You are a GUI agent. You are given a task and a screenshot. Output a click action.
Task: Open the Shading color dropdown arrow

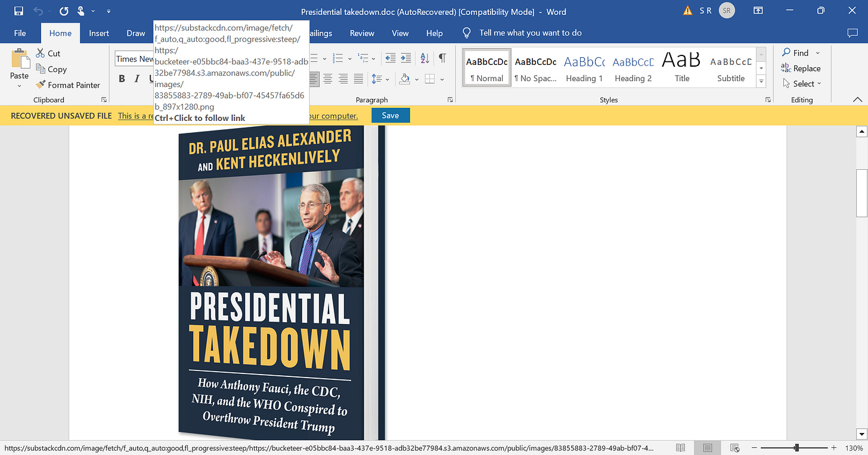pos(416,79)
